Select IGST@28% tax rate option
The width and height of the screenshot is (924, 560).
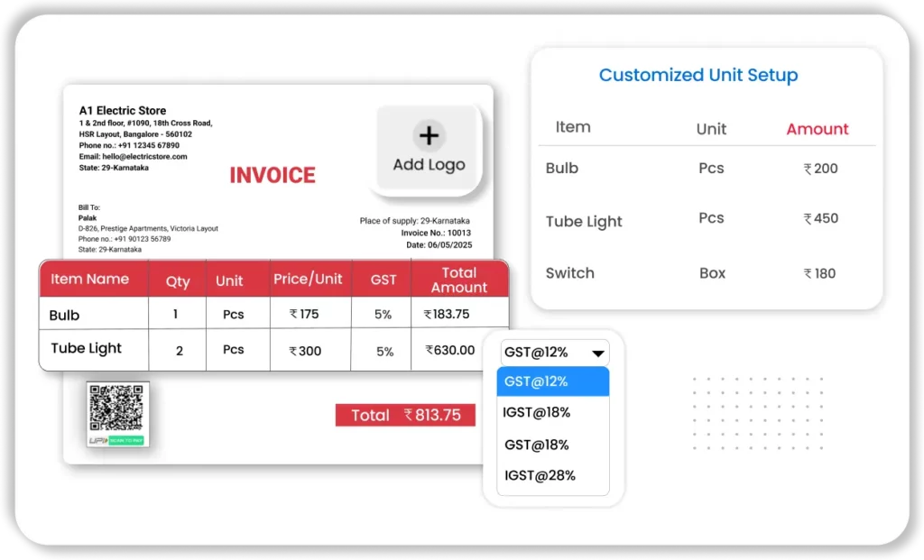539,475
